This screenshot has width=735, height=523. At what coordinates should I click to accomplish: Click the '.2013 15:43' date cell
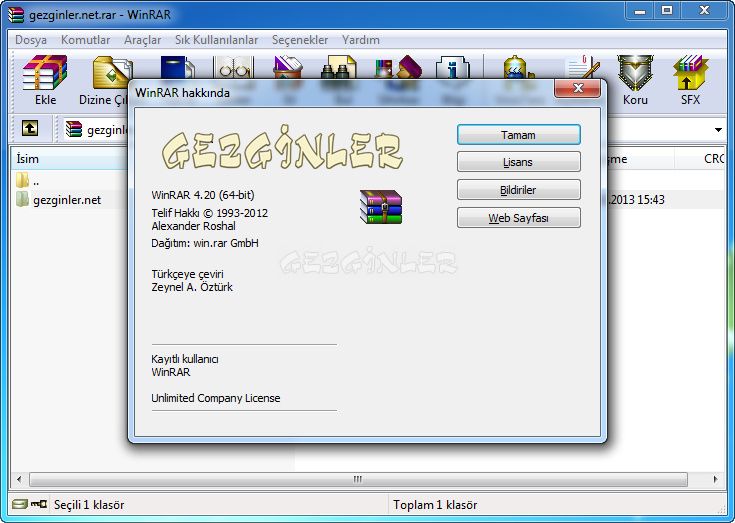[636, 200]
